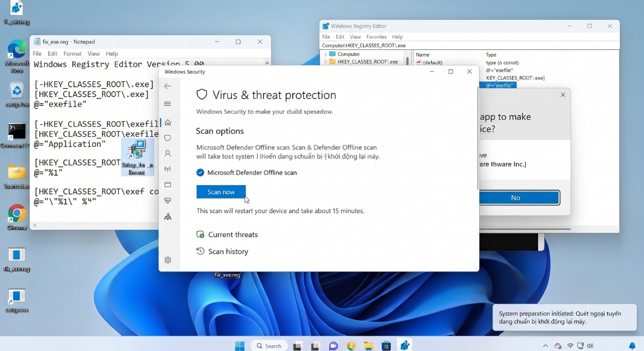Open Registry Editor File menu
The width and height of the screenshot is (644, 351).
click(326, 37)
